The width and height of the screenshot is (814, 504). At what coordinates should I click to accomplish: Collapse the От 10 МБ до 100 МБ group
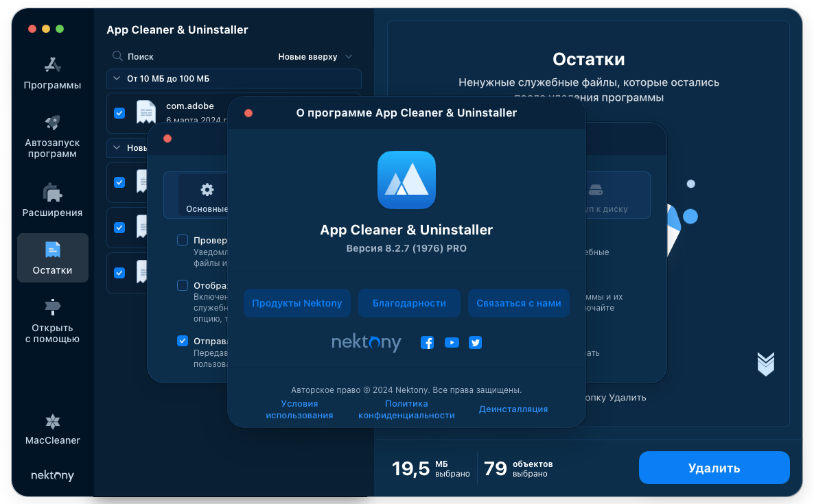pyautogui.click(x=116, y=79)
